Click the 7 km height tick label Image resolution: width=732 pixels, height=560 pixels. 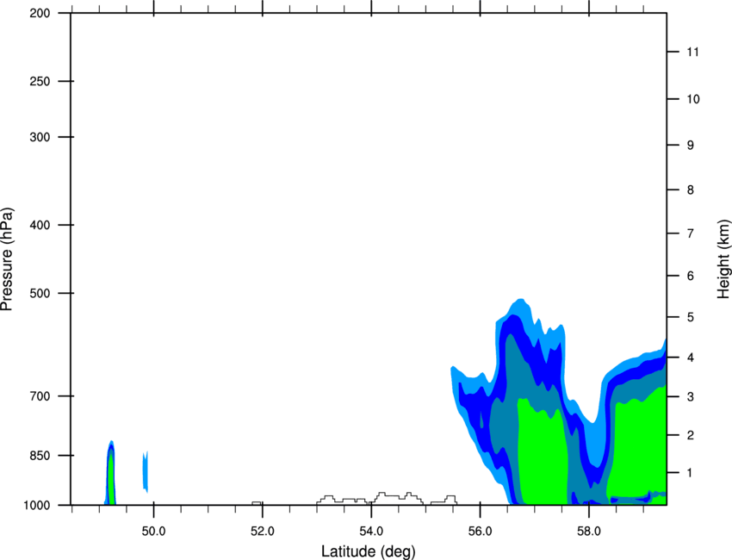click(x=691, y=233)
